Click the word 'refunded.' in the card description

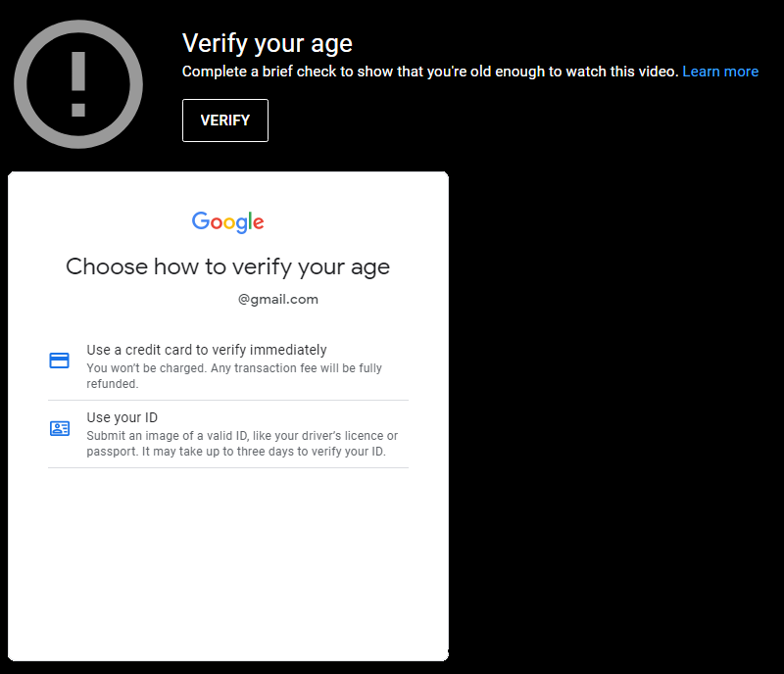tap(113, 384)
